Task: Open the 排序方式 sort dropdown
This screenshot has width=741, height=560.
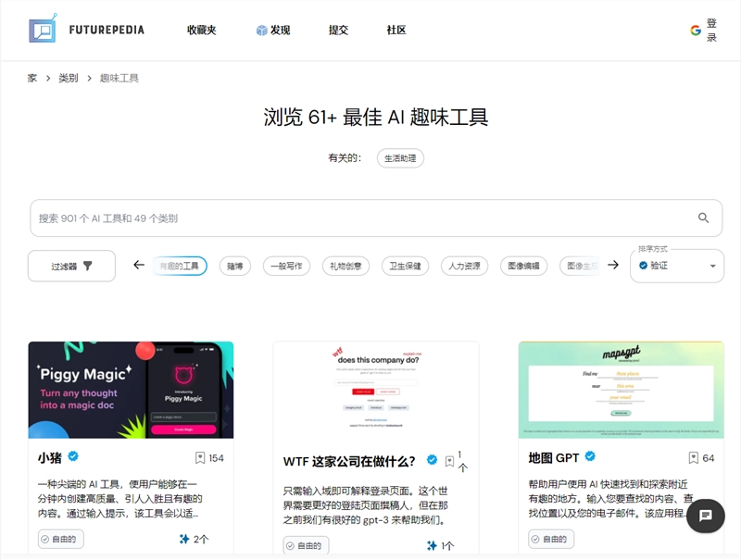Action: click(677, 266)
